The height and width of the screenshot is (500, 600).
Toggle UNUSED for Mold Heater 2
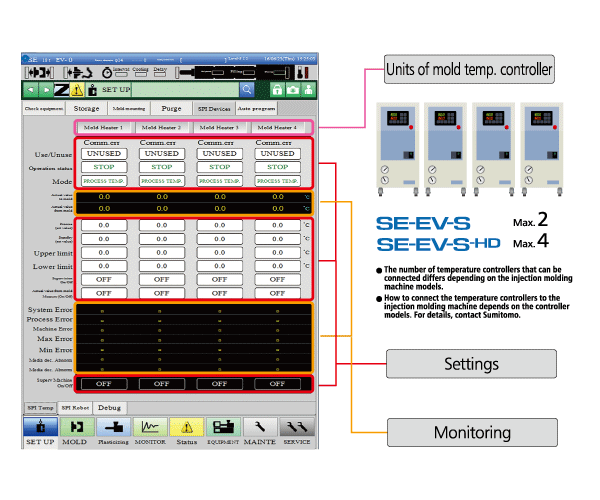161,153
